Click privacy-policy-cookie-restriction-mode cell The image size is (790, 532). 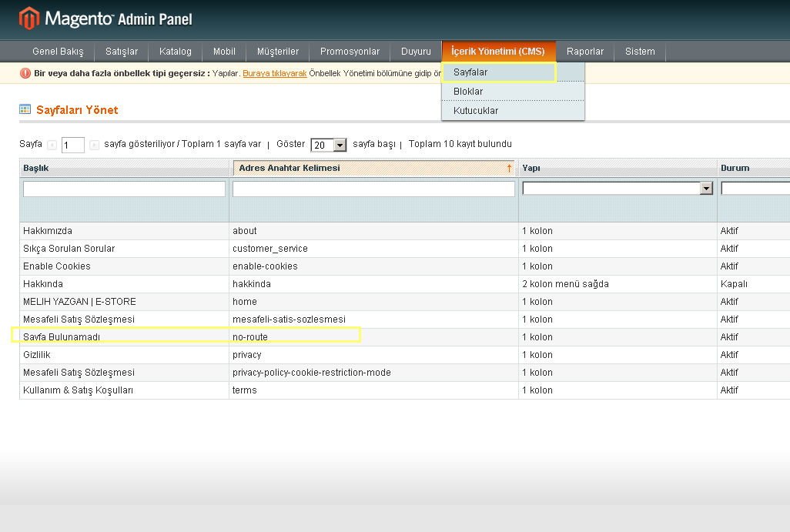[x=373, y=373]
